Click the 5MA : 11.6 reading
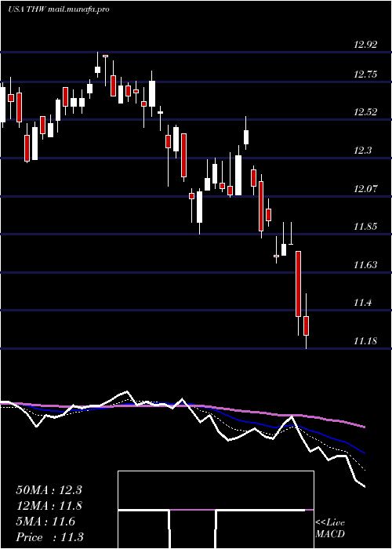This screenshot has height=549, width=392. [45, 522]
